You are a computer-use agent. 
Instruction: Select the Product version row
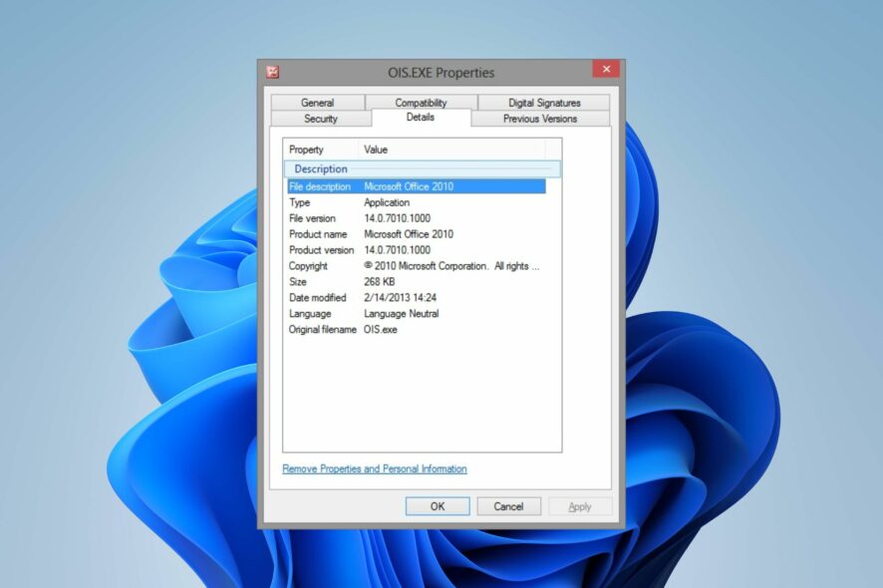click(417, 249)
